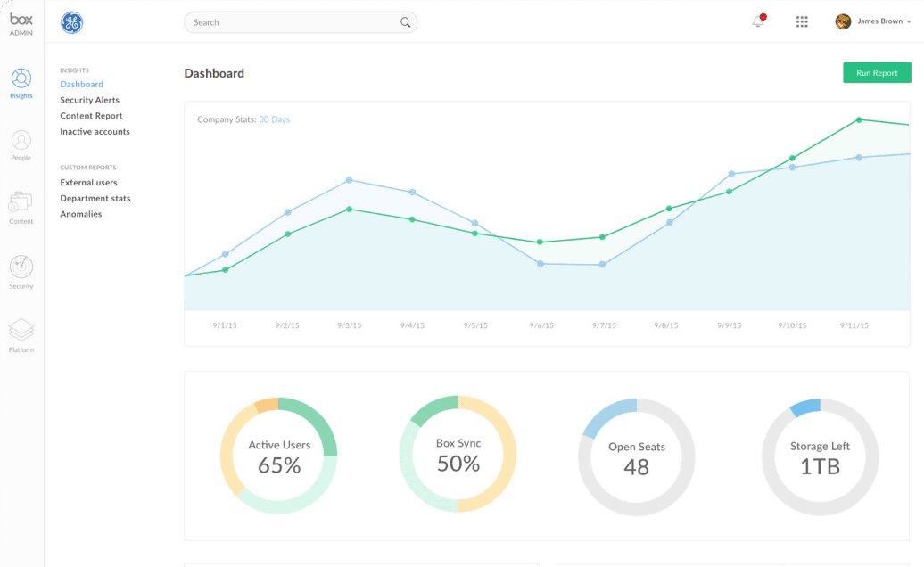924x567 pixels.
Task: Click the 9/5/15 axis label
Action: coord(475,325)
